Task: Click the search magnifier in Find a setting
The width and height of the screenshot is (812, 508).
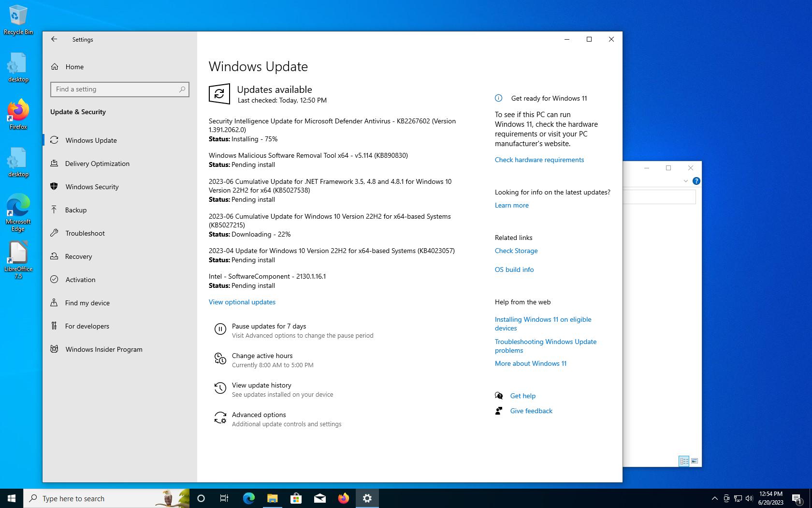Action: (x=182, y=90)
